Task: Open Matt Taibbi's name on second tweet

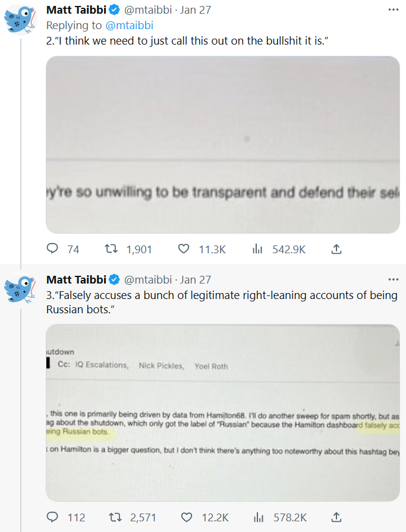Action: 75,279
